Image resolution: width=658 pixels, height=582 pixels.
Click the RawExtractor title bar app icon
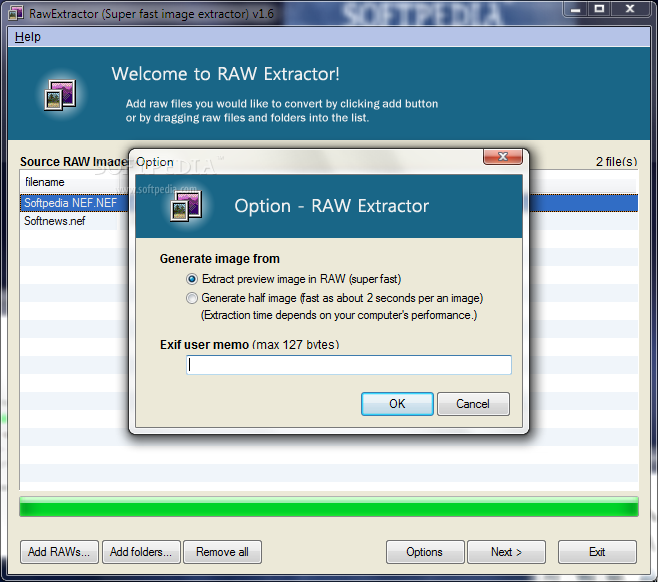tap(16, 13)
